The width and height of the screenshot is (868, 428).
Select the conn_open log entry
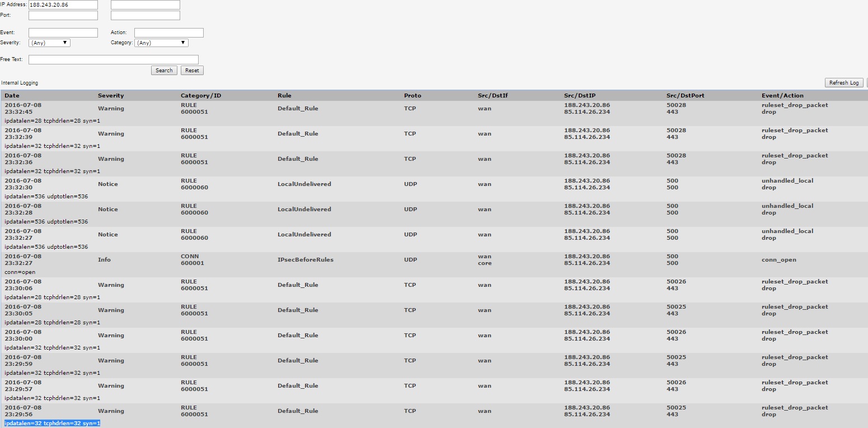pos(778,260)
